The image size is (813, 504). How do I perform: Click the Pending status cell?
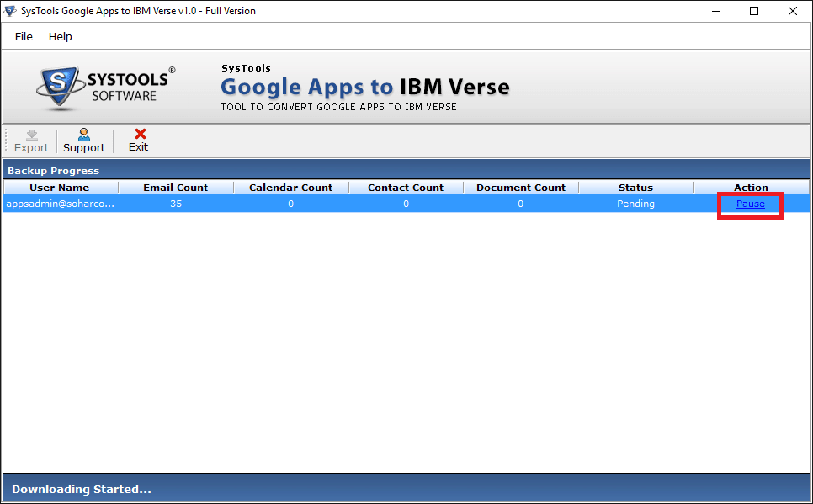pyautogui.click(x=635, y=204)
